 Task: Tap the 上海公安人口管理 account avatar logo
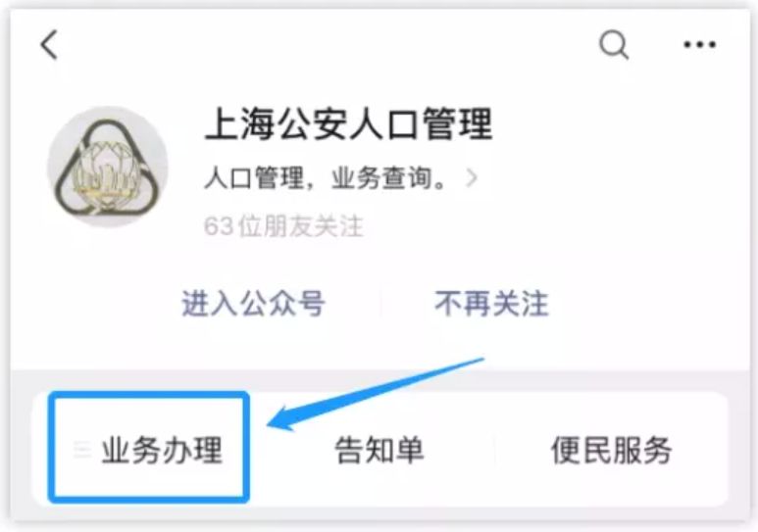107,167
